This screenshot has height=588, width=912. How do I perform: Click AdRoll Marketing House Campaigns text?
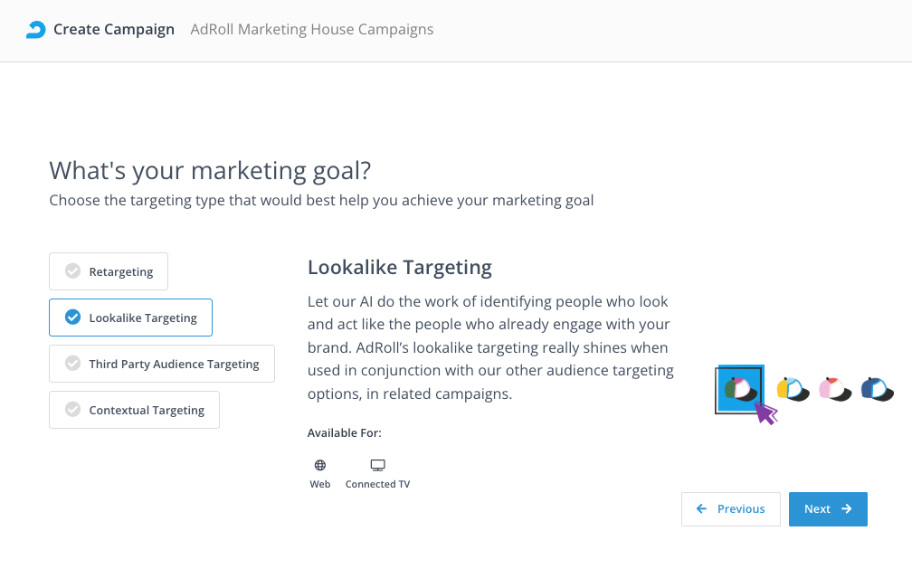tap(312, 30)
